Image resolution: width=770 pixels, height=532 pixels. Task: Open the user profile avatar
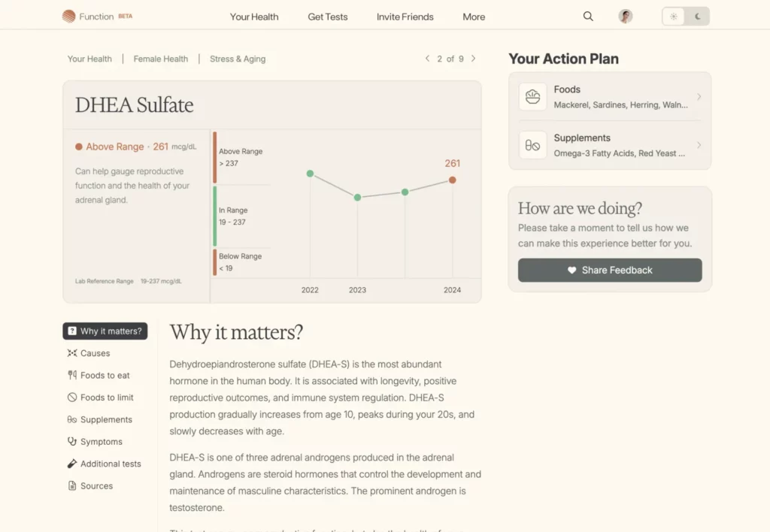tap(625, 17)
